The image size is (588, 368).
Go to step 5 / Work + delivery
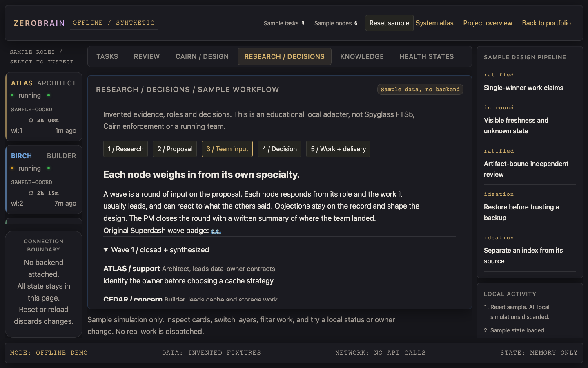[x=338, y=149]
